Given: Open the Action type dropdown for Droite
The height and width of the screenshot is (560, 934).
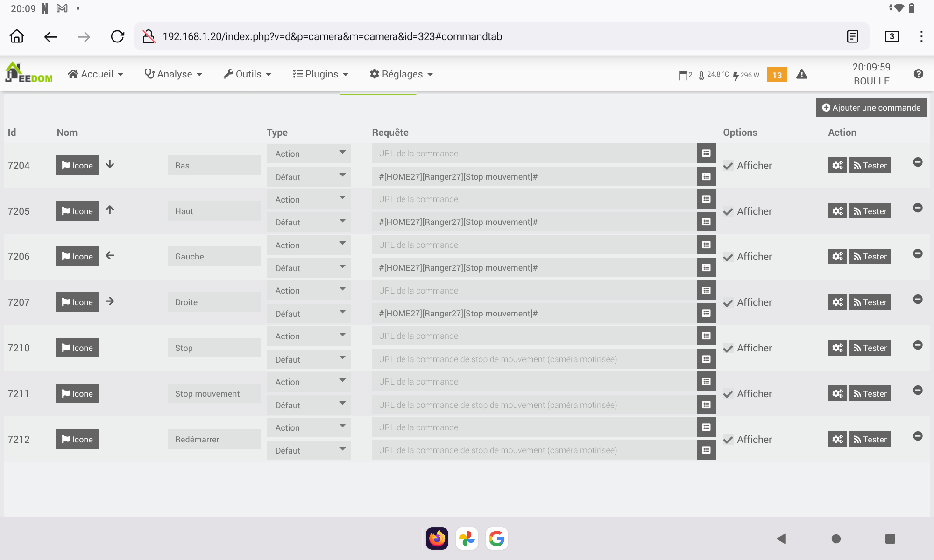Looking at the screenshot, I should [309, 290].
